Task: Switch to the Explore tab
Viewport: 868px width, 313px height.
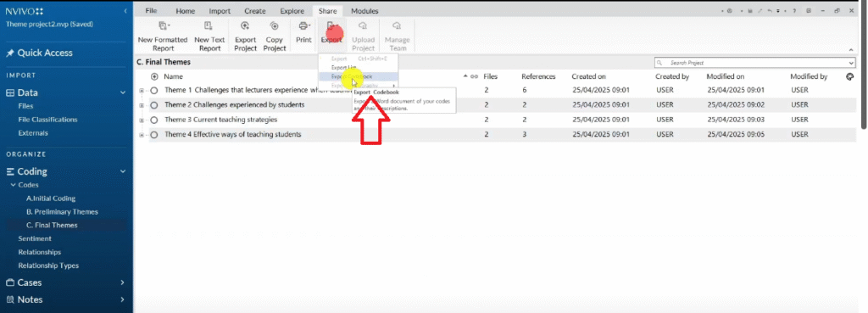Action: tap(292, 11)
